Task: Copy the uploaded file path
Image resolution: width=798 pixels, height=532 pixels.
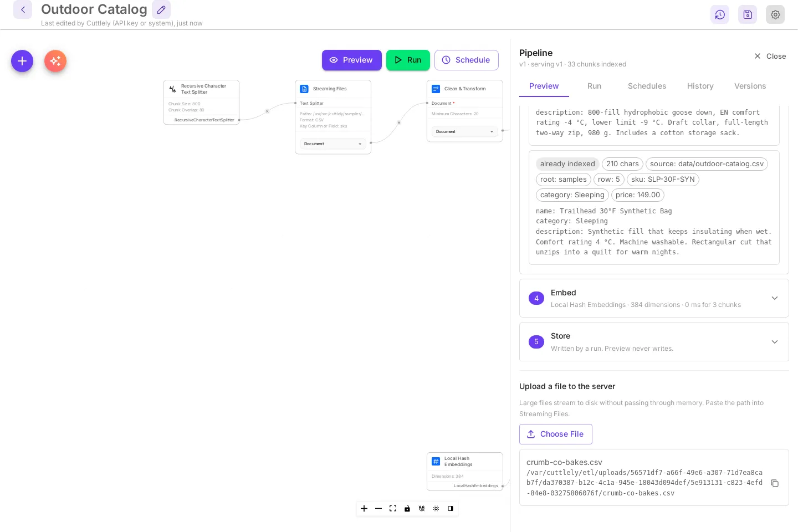Action: [775, 483]
